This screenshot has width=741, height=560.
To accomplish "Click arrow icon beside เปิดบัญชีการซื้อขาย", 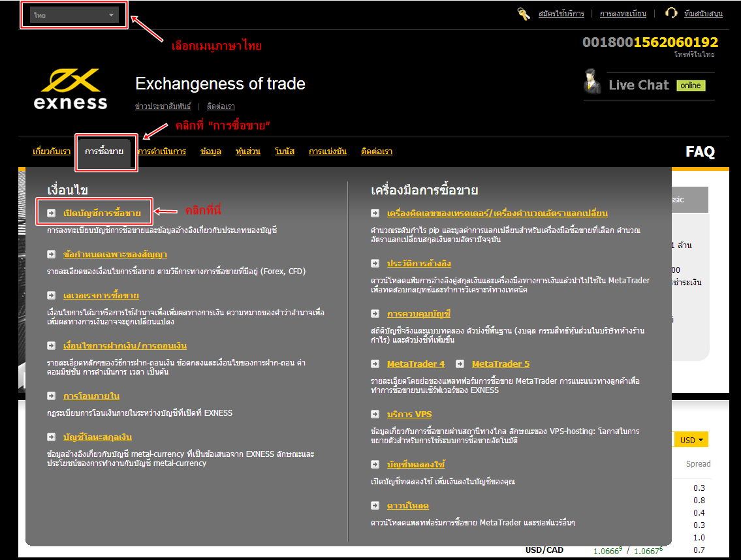I will [x=51, y=213].
